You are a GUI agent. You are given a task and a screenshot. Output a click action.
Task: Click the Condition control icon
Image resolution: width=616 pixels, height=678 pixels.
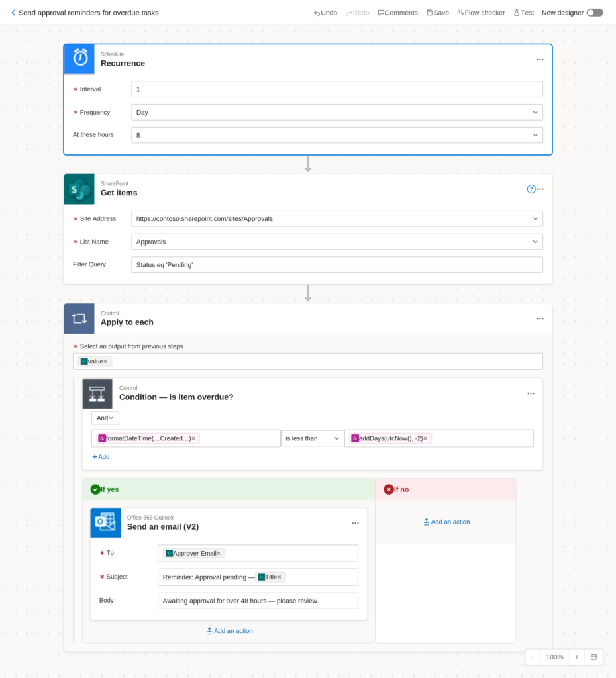(x=97, y=393)
